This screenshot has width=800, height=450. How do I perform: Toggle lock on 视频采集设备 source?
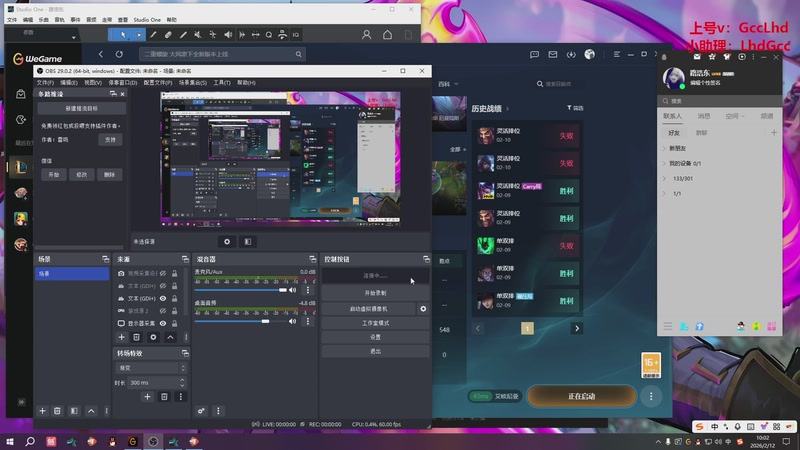174,273
